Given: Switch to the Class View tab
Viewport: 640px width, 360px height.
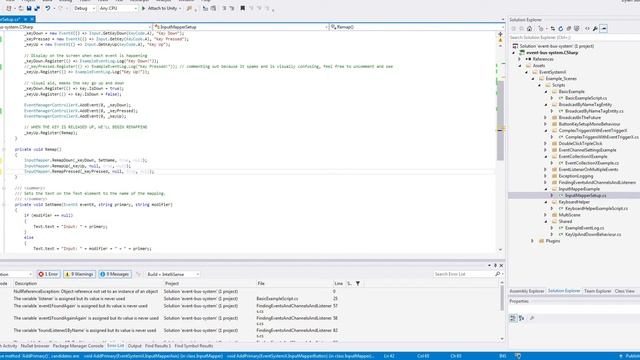Looking at the screenshot, I should (625, 291).
